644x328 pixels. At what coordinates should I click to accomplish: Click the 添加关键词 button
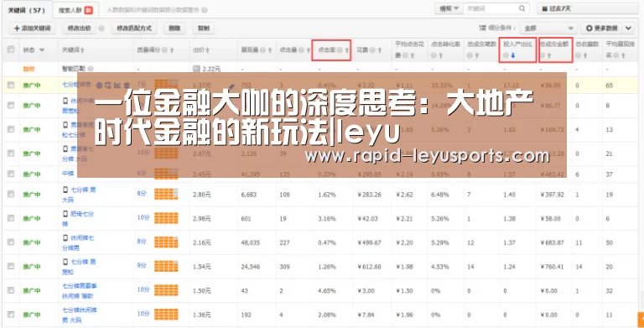coord(32,28)
